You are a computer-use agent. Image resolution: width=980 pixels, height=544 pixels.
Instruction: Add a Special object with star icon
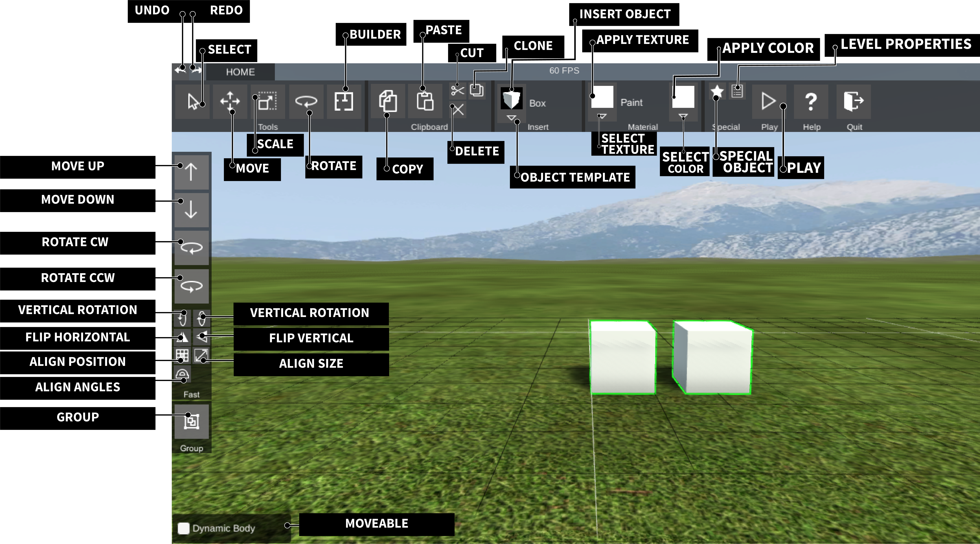(717, 91)
